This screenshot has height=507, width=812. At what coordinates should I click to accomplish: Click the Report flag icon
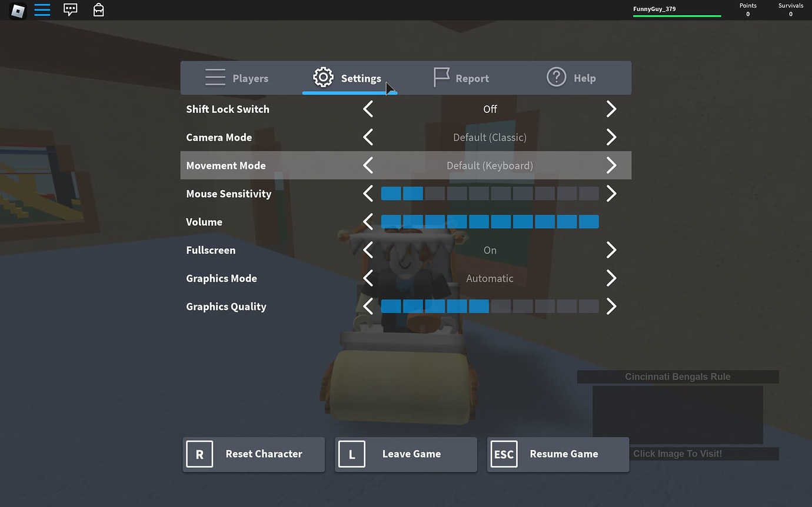[x=441, y=77]
